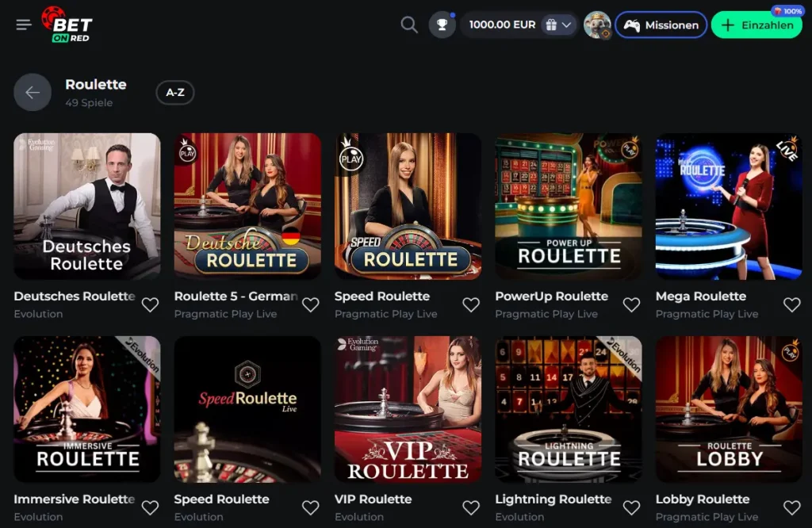The image size is (812, 528).
Task: Favorite VIP Roulette heart
Action: 471,508
